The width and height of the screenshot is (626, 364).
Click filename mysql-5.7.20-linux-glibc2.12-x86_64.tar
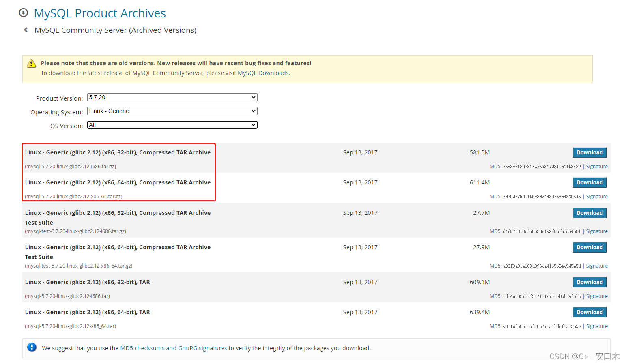71,326
